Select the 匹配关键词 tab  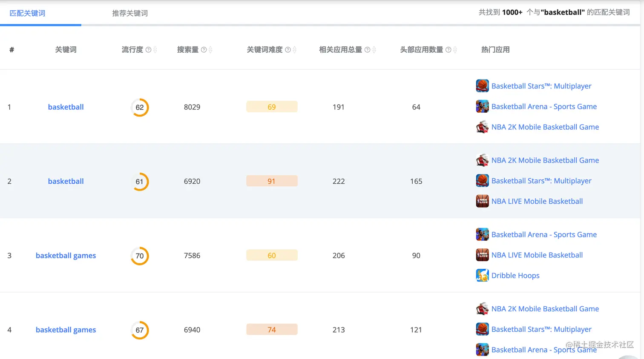tap(28, 13)
